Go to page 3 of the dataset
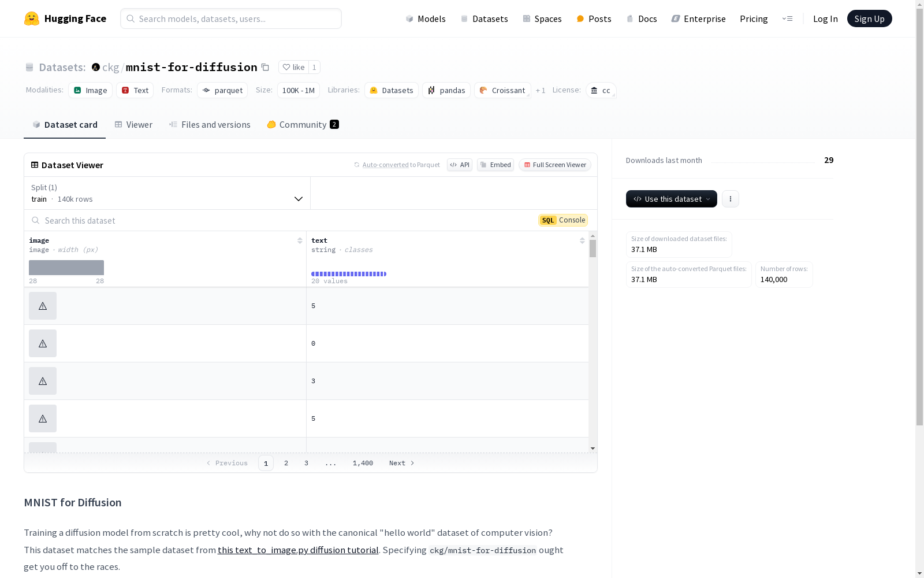The image size is (924, 578). [x=306, y=463]
